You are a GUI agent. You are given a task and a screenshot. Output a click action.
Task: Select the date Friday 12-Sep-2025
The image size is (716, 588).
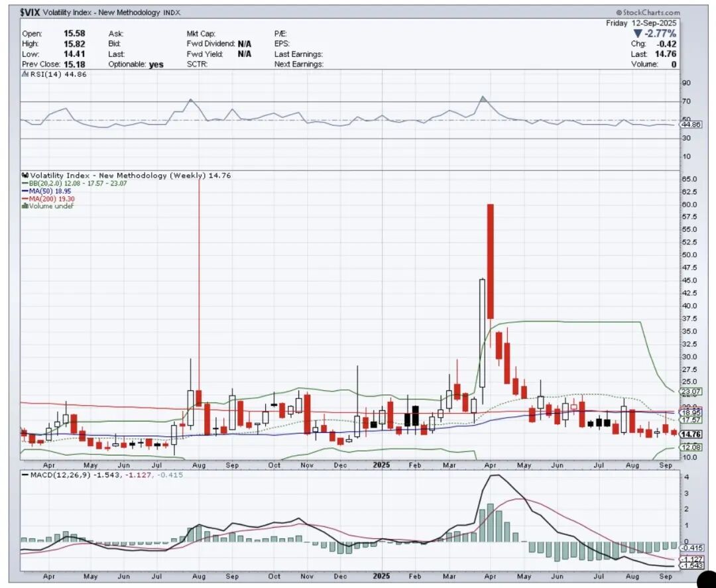[x=641, y=23]
